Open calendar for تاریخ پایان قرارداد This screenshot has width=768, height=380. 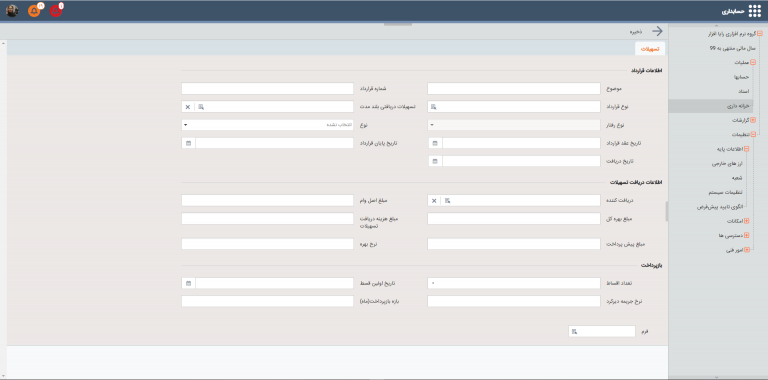[188, 143]
